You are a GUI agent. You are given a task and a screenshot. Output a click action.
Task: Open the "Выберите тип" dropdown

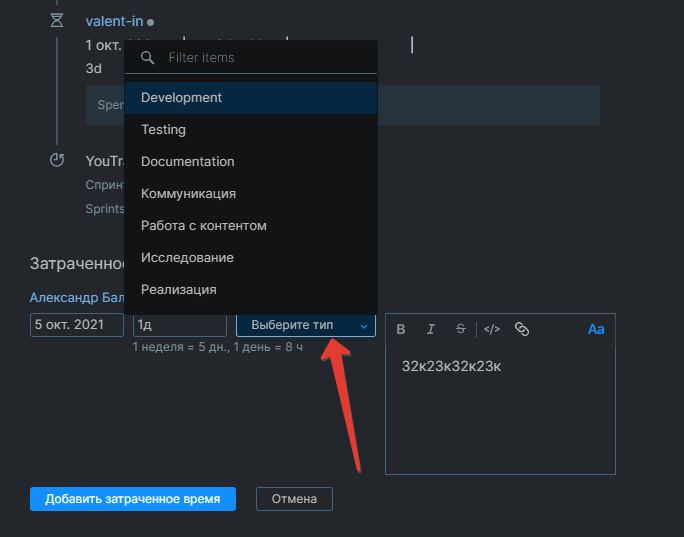coord(305,326)
